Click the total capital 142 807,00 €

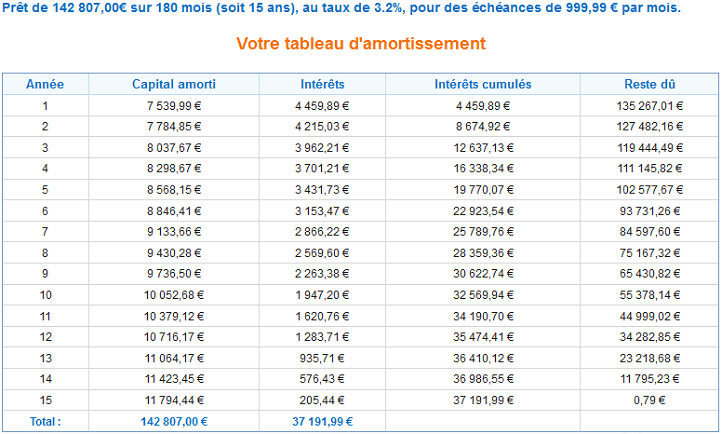(174, 421)
